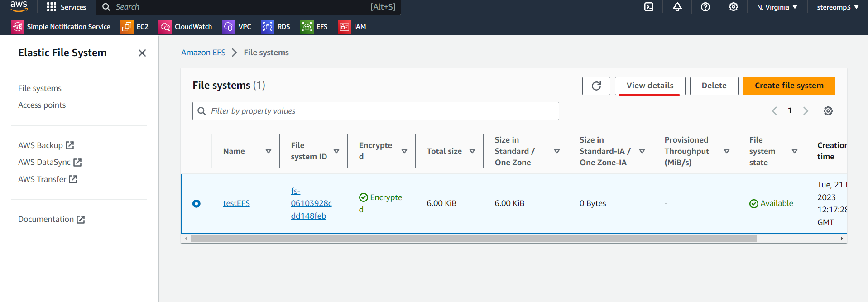This screenshot has height=302, width=868.
Task: Click the scrollbar right arrow
Action: click(842, 239)
